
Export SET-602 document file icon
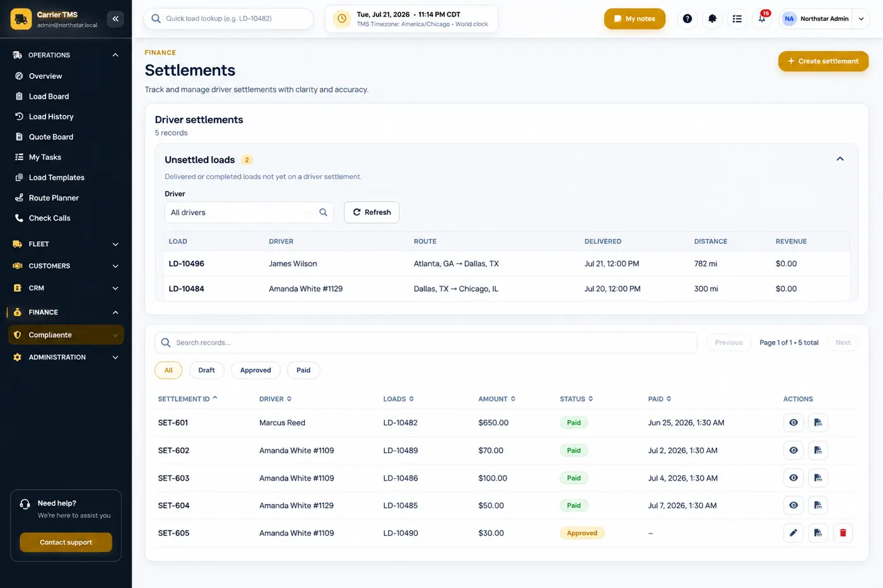click(x=818, y=451)
